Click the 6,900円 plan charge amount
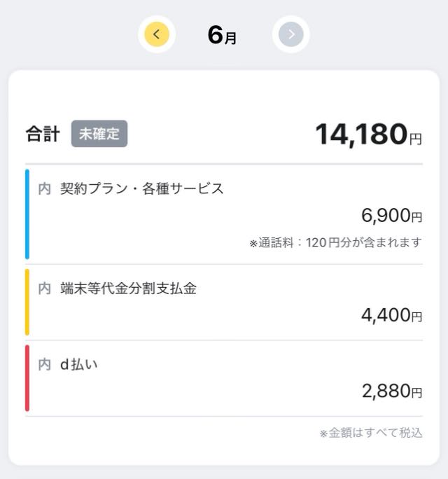This screenshot has width=448, height=479. [392, 216]
